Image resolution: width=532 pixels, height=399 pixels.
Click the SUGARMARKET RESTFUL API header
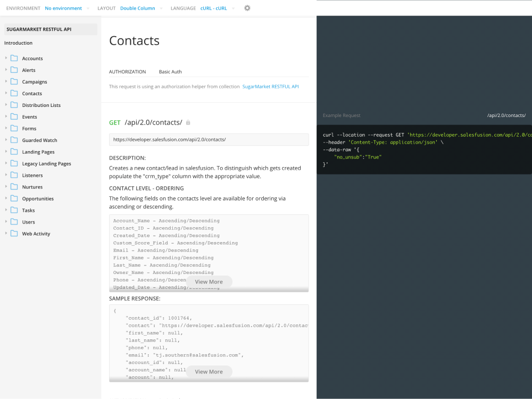coord(40,29)
